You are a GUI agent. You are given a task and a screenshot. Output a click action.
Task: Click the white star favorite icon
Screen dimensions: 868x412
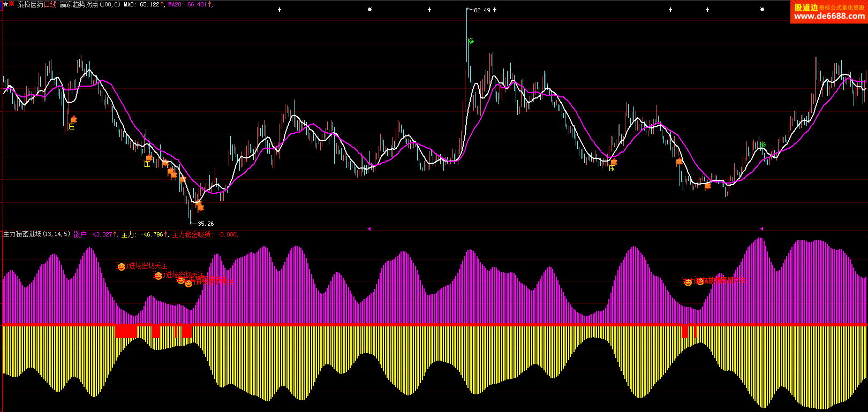[5, 4]
